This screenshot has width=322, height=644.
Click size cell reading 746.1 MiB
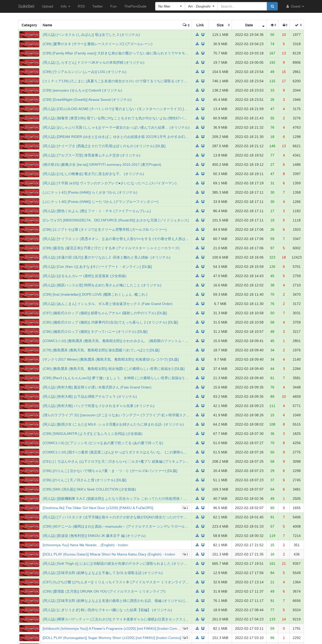pyautogui.click(x=220, y=81)
